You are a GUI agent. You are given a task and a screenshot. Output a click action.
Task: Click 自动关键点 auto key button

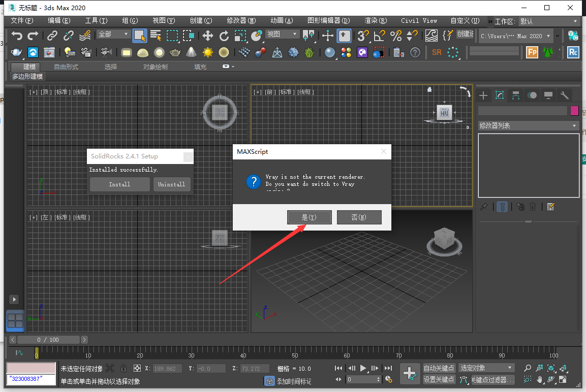pos(439,368)
